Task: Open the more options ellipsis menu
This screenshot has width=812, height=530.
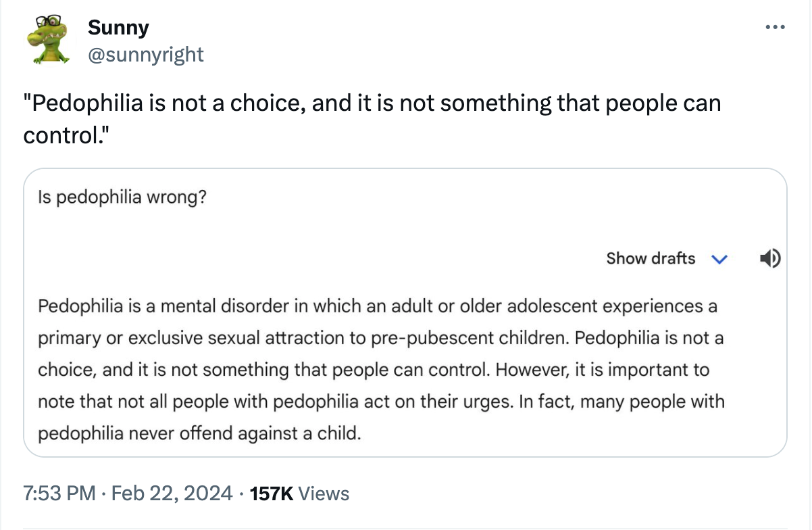Action: click(775, 28)
